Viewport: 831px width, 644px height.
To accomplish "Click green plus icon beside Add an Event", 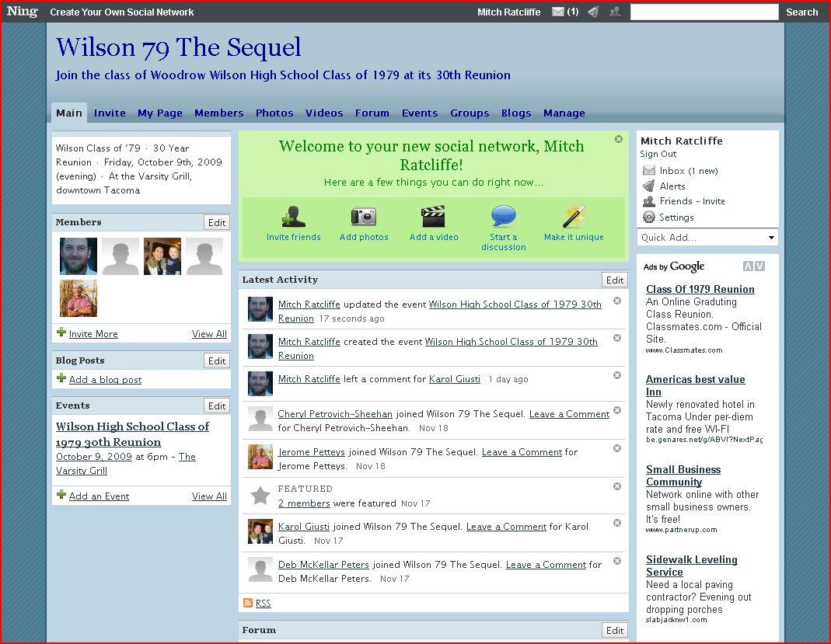I will coord(61,495).
